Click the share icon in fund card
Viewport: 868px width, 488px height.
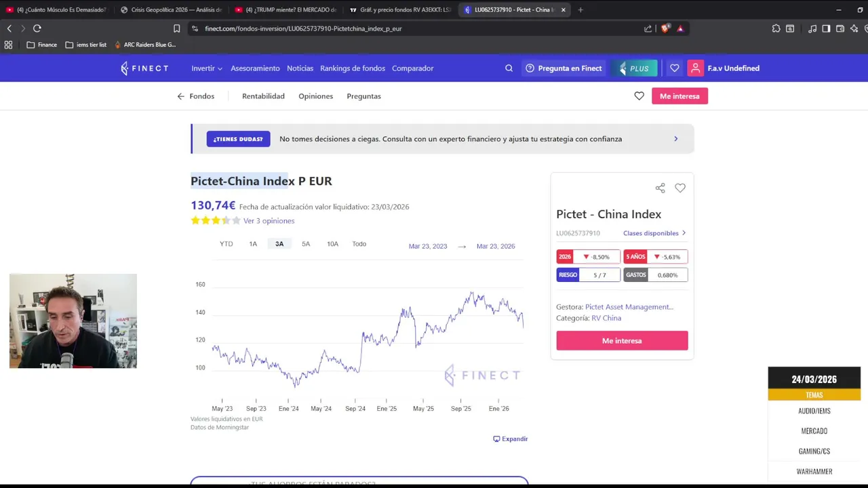pyautogui.click(x=660, y=188)
